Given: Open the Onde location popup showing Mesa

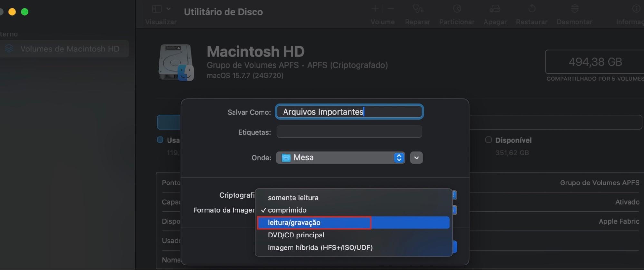Looking at the screenshot, I should (x=341, y=157).
